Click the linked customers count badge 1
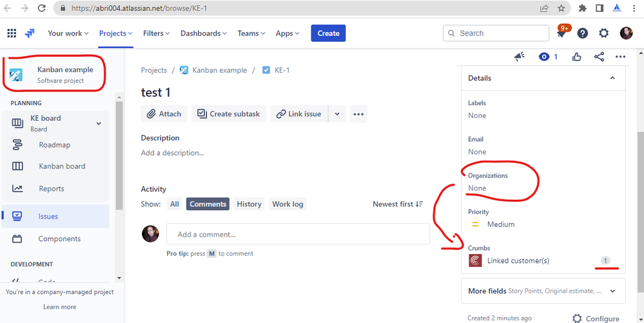 coord(605,260)
